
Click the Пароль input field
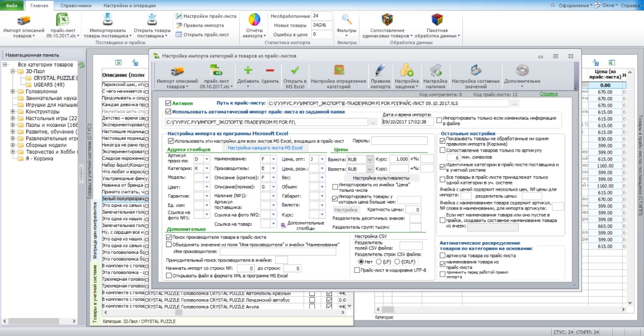pos(399,140)
